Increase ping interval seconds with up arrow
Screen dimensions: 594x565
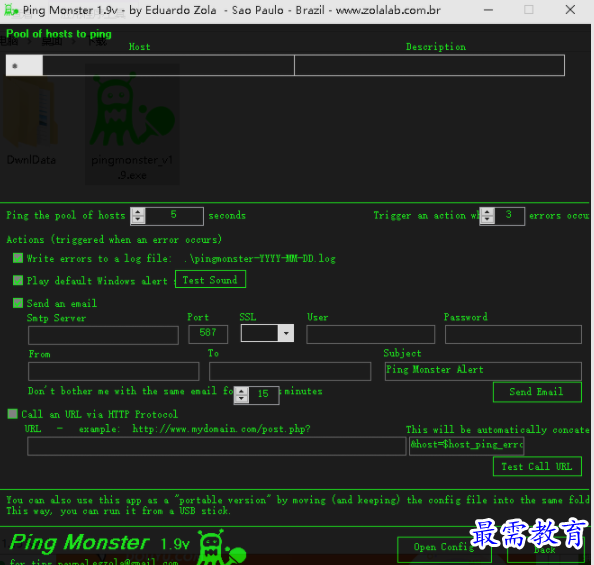tap(138, 212)
